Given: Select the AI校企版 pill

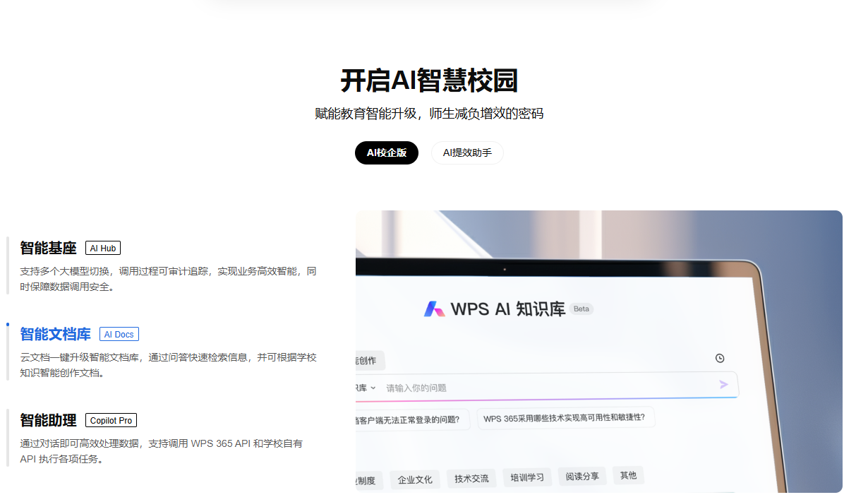Looking at the screenshot, I should [x=387, y=153].
